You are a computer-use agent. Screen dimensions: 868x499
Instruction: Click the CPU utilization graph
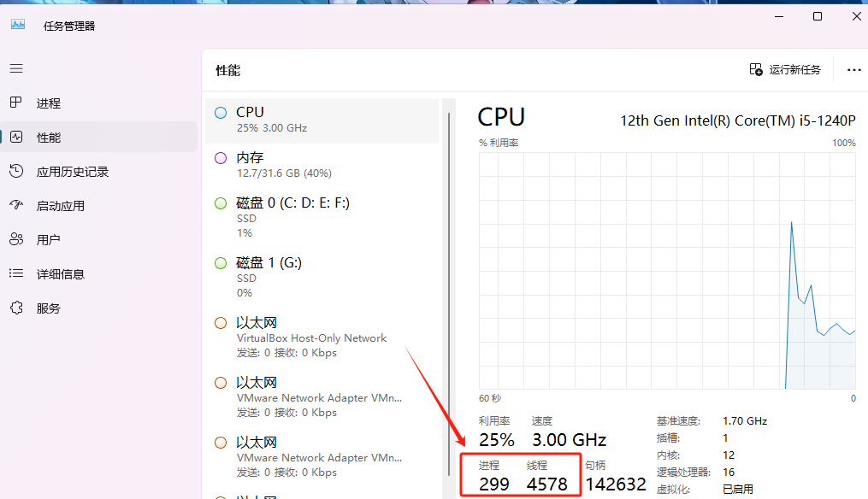[667, 271]
